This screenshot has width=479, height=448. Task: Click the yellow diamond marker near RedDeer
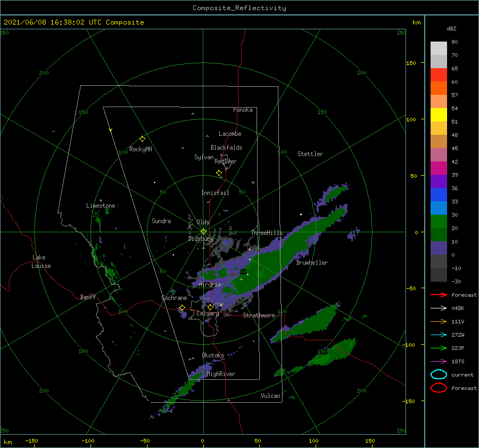219,173
